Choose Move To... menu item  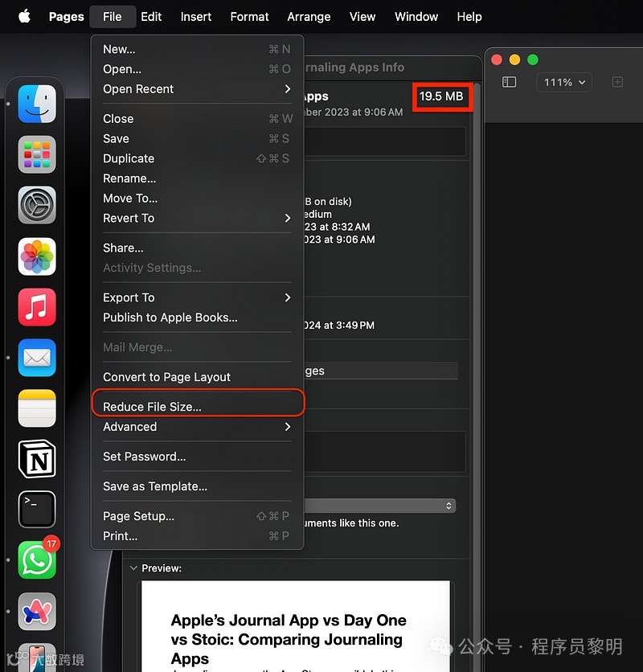[197, 198]
